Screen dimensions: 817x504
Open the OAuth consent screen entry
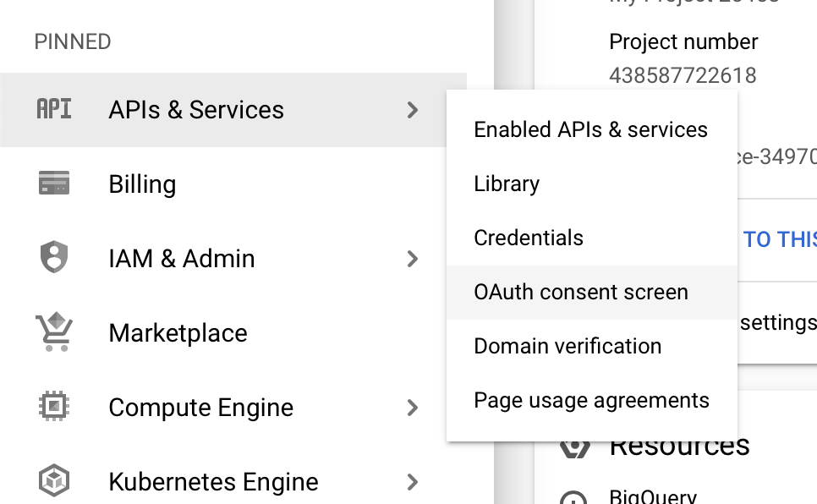tap(581, 292)
